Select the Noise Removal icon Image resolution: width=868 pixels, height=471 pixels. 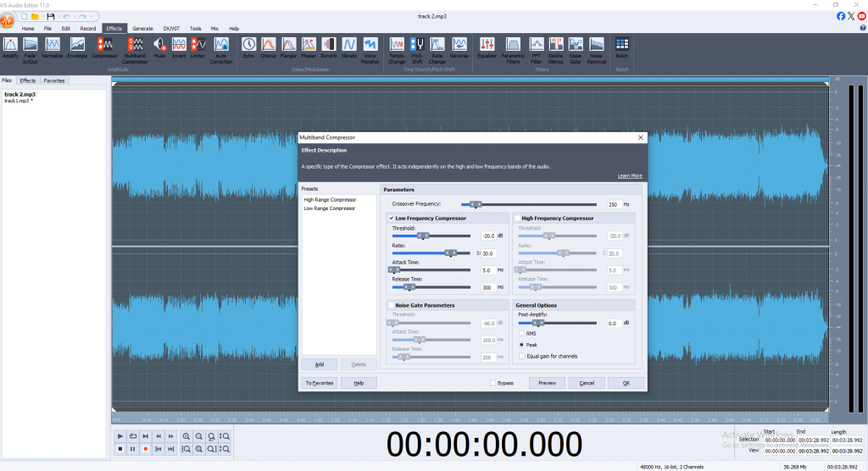596,46
